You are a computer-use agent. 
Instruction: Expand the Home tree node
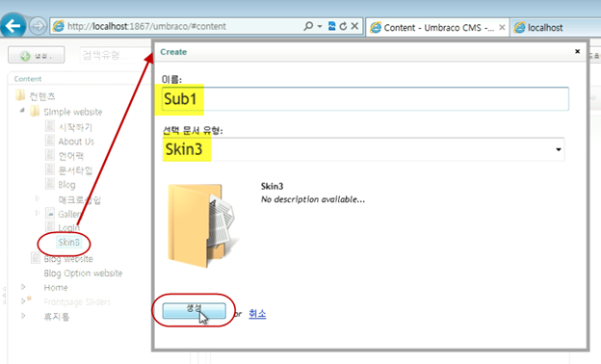(23, 287)
